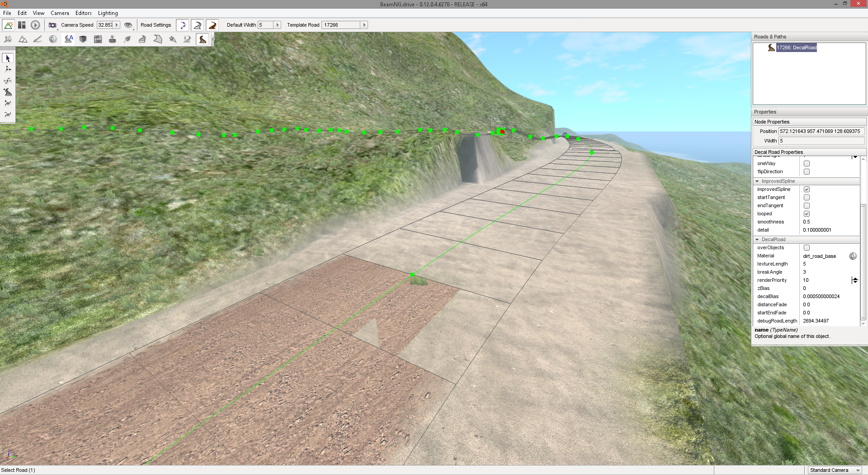
Task: Open the Forest Editor leaf icon
Action: pyautogui.click(x=127, y=39)
